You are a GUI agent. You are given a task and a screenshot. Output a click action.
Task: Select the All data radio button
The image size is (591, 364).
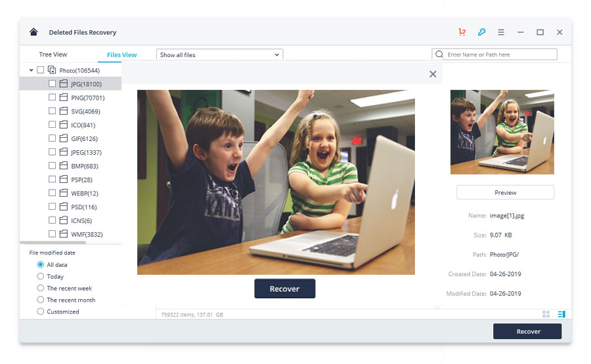(40, 264)
